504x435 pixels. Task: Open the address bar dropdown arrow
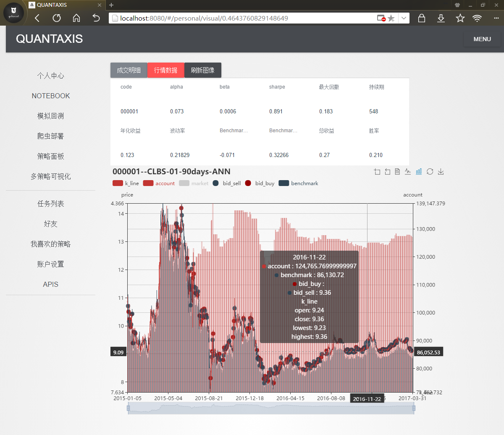(x=404, y=18)
